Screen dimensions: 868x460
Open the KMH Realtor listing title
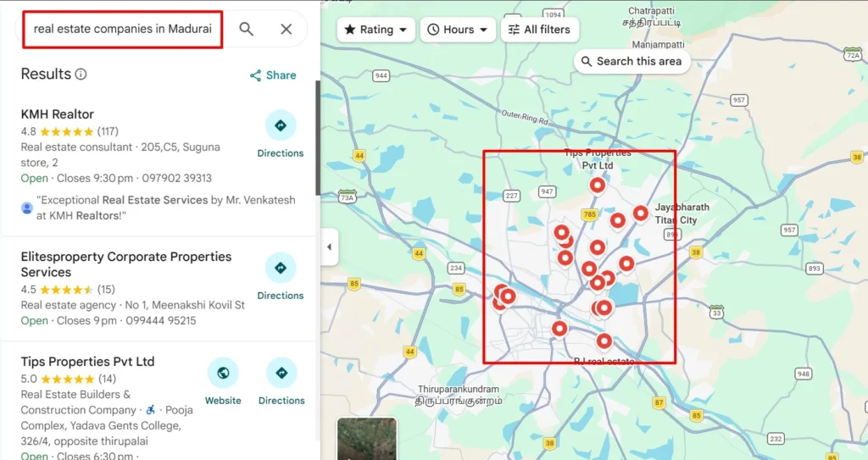(x=58, y=114)
